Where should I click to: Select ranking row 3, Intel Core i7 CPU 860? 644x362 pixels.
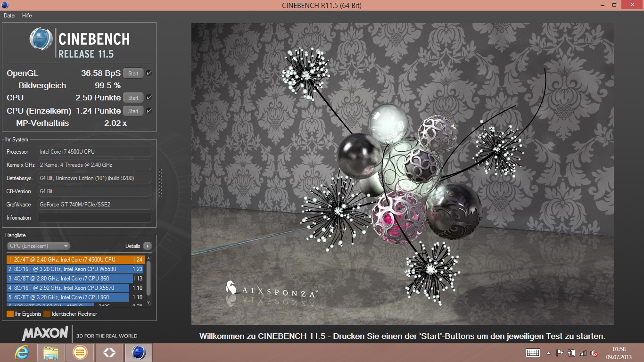pyautogui.click(x=75, y=279)
